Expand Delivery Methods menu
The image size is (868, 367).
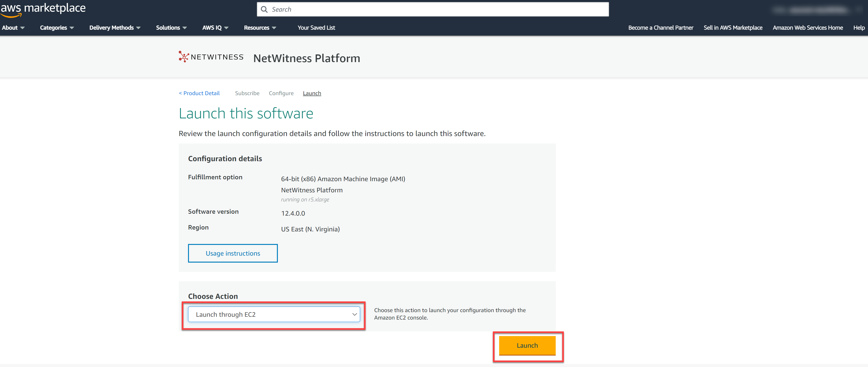pyautogui.click(x=114, y=28)
